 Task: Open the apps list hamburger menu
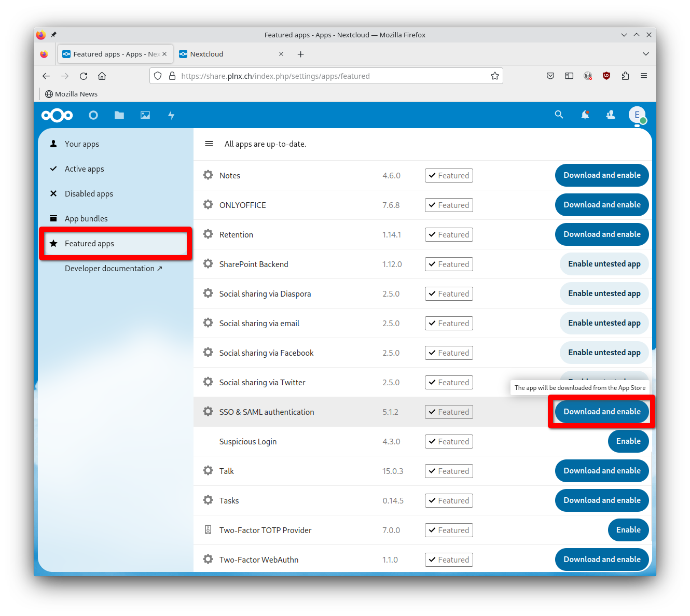pyautogui.click(x=209, y=144)
